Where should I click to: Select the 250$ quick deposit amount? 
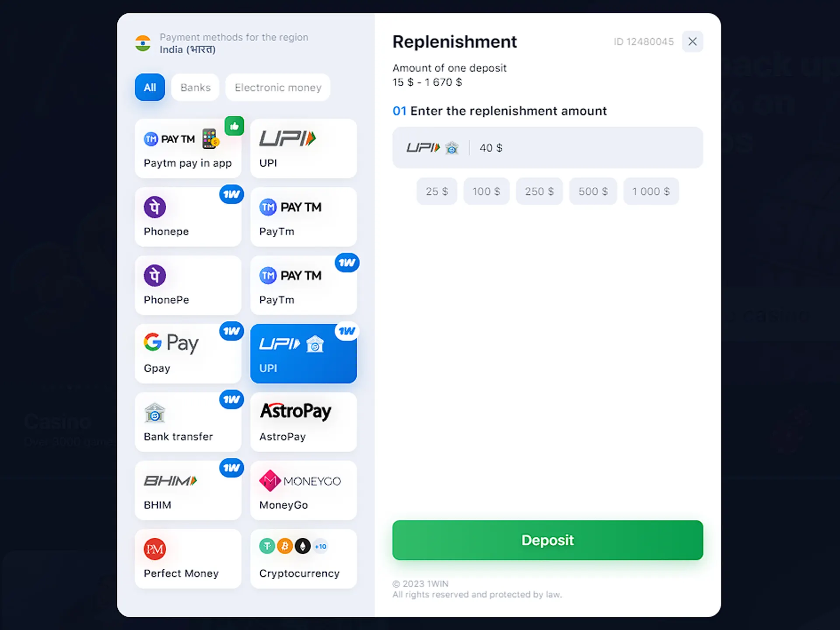tap(540, 191)
